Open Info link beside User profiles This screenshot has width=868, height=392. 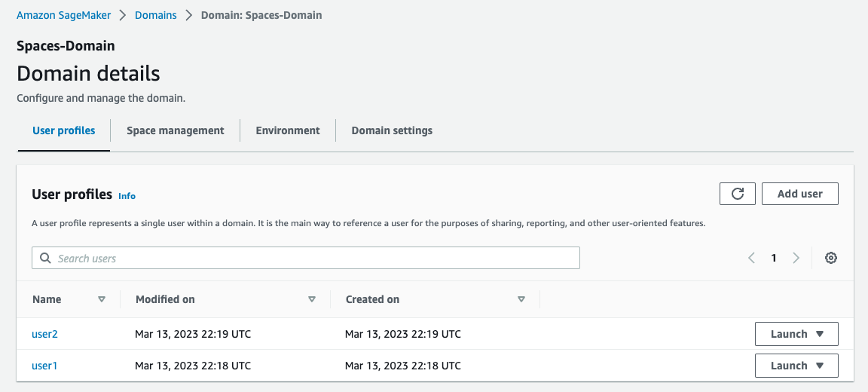[x=127, y=196]
